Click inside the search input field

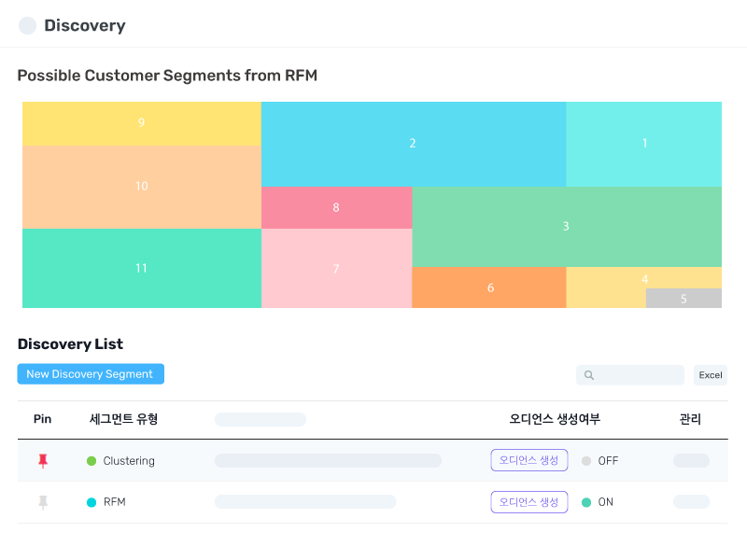click(640, 375)
